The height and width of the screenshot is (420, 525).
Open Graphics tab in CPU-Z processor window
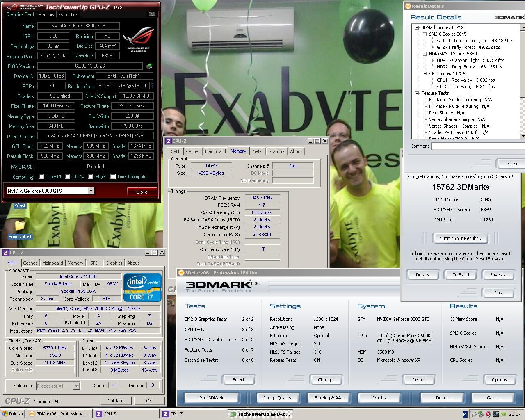coord(114,263)
